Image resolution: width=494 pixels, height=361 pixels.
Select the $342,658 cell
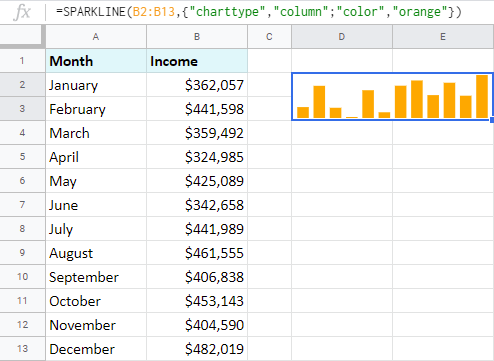point(197,205)
